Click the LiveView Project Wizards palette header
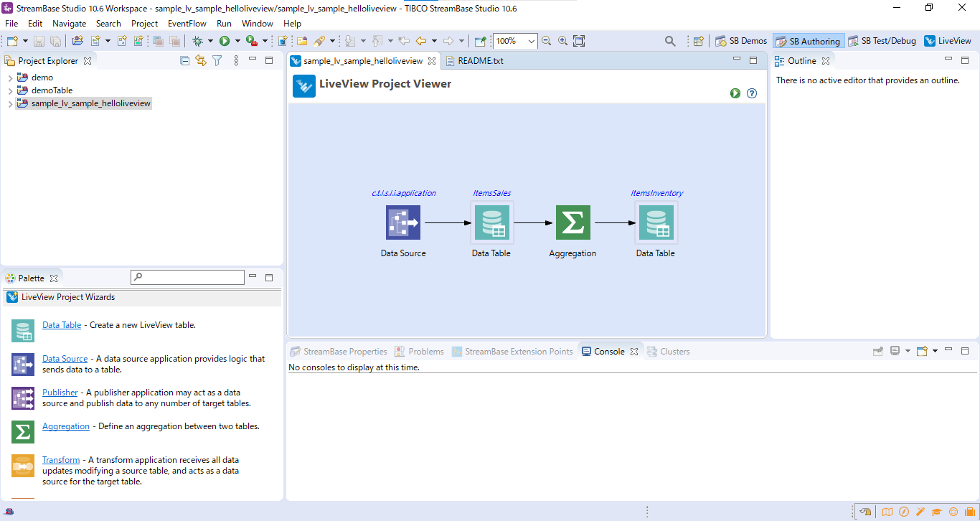This screenshot has width=980, height=521. click(x=142, y=297)
